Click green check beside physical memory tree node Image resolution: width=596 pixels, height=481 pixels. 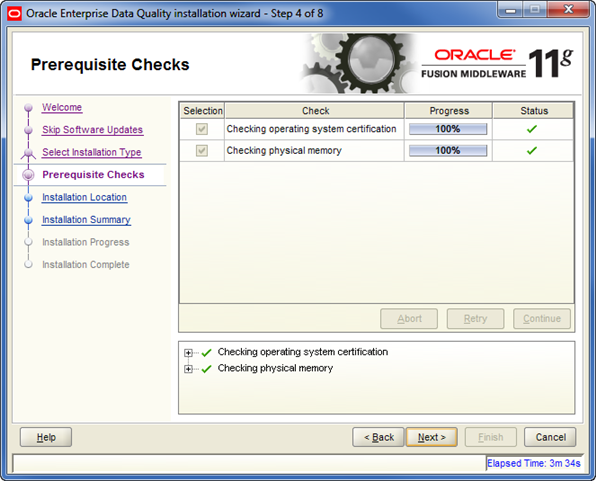click(206, 369)
